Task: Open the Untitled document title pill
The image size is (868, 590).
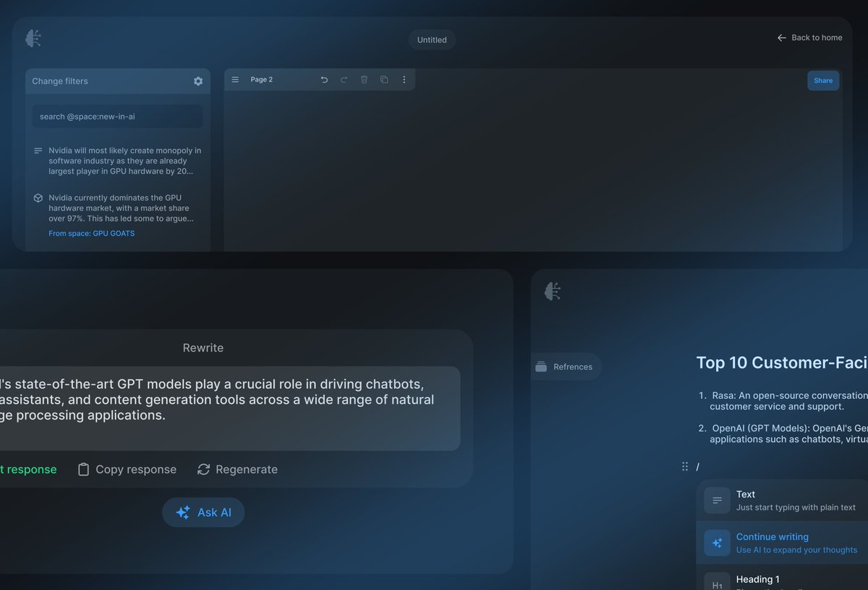Action: [432, 40]
